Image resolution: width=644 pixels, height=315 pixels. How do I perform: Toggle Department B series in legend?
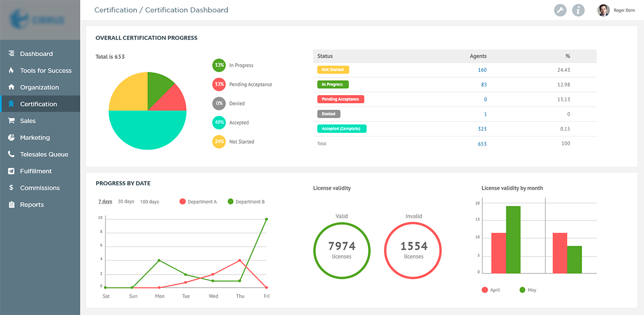pyautogui.click(x=246, y=202)
